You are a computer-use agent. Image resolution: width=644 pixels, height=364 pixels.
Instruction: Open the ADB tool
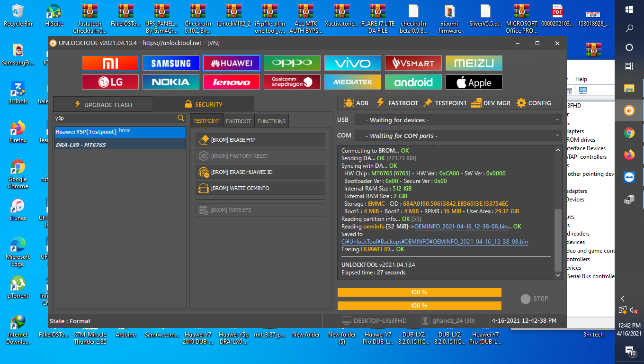tap(356, 103)
